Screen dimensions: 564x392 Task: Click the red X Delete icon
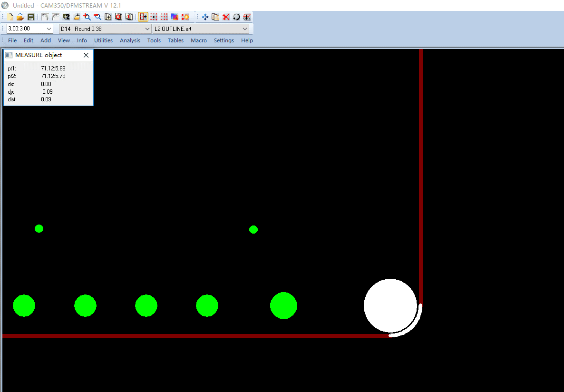[x=226, y=17]
